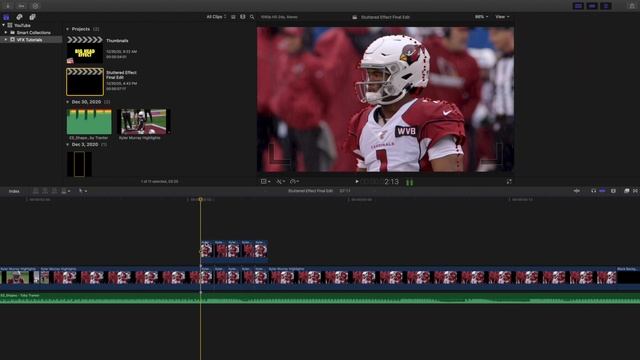The height and width of the screenshot is (360, 640).
Task: Click the browser search magnifier icon
Action: coord(252,17)
